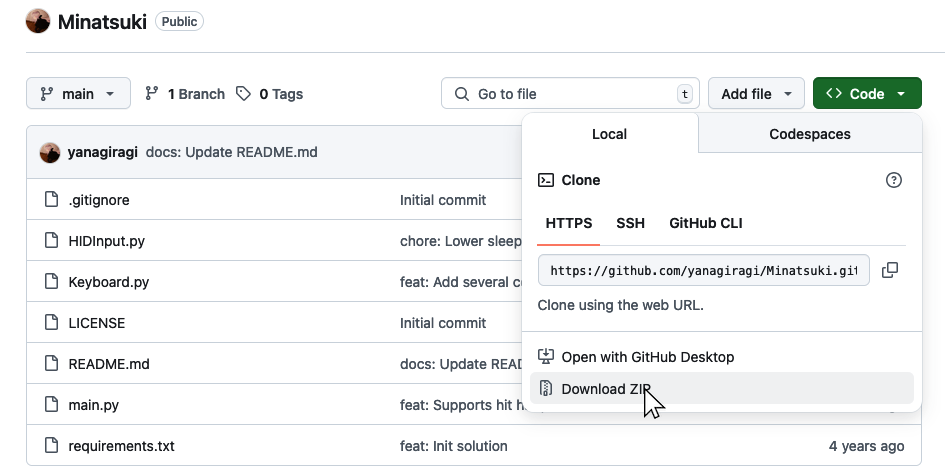Image resolution: width=945 pixels, height=475 pixels.
Task: Click the yanagiragi commit author avatar
Action: coord(50,153)
